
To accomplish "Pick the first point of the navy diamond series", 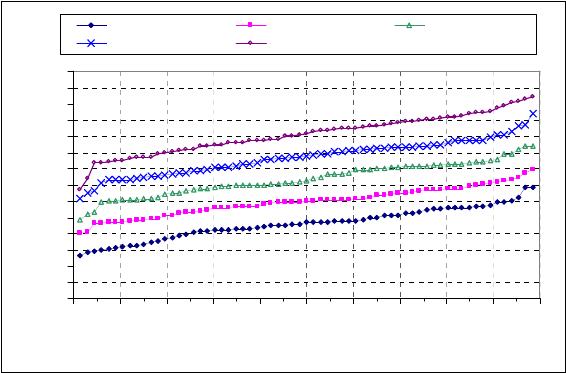I will point(80,255).
